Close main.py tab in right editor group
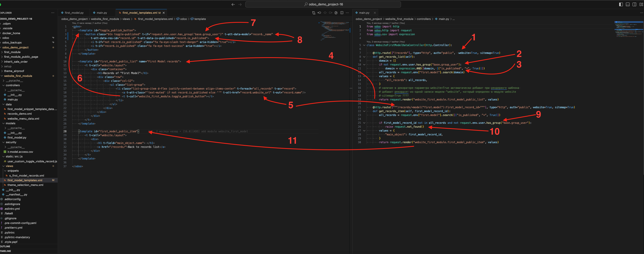644x254 pixels. tap(375, 13)
